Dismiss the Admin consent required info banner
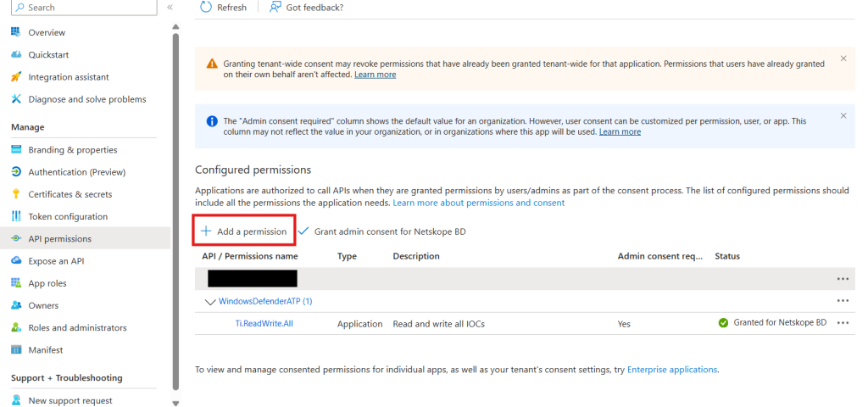The height and width of the screenshot is (407, 868). [843, 115]
